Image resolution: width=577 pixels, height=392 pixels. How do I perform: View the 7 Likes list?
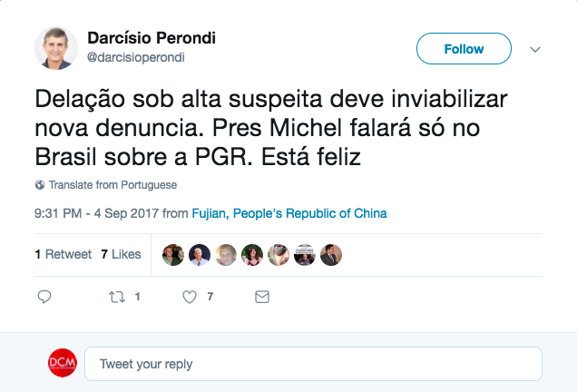pos(121,255)
